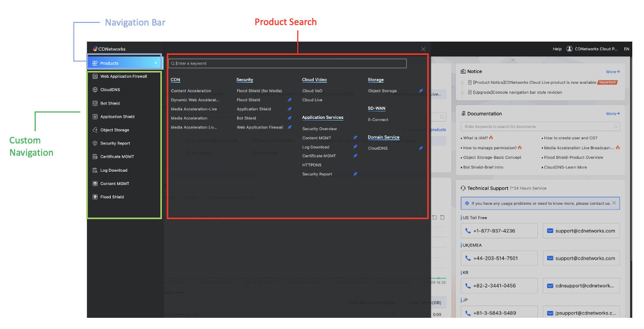This screenshot has width=644, height=329.
Task: Unpin Content MGMT under Application Services
Action: click(355, 138)
